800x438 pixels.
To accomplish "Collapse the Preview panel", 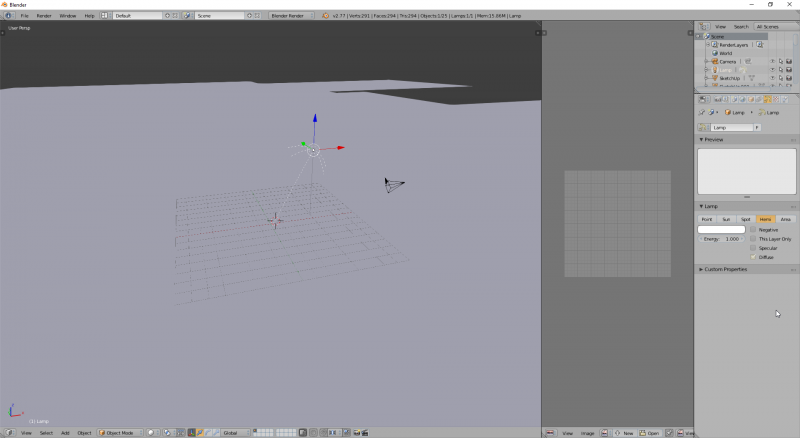I will 713,139.
